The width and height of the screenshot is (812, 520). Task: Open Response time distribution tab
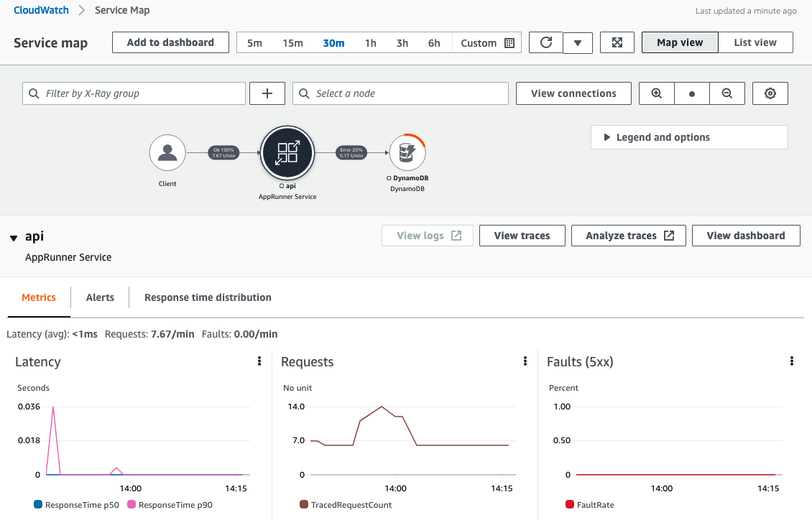click(x=208, y=297)
